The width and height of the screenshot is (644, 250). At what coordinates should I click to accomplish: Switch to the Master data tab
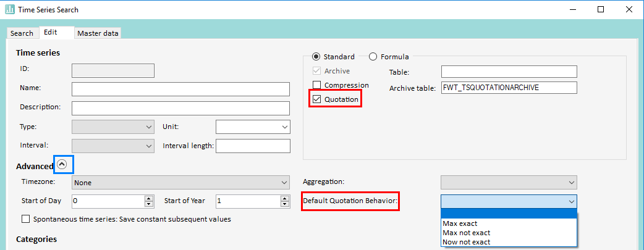98,33
